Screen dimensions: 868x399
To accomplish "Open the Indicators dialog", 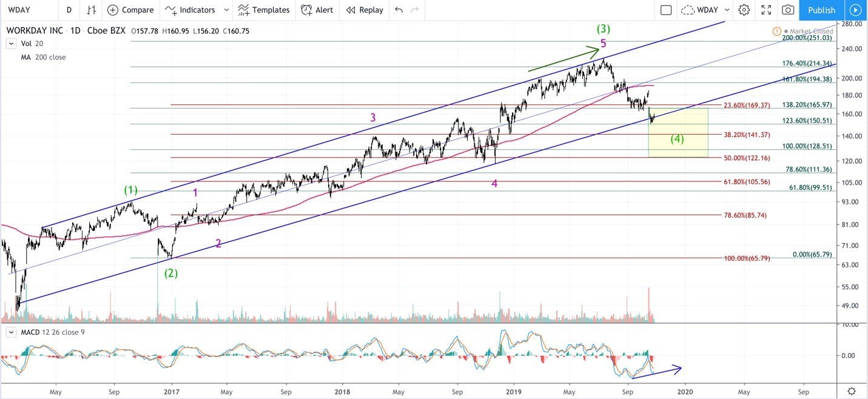I will click(x=190, y=10).
